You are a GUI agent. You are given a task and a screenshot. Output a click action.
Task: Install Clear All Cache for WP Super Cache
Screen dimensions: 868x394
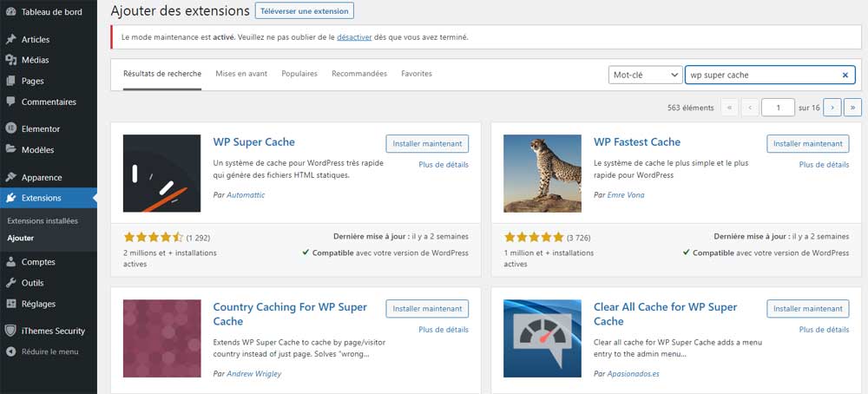pyautogui.click(x=808, y=309)
